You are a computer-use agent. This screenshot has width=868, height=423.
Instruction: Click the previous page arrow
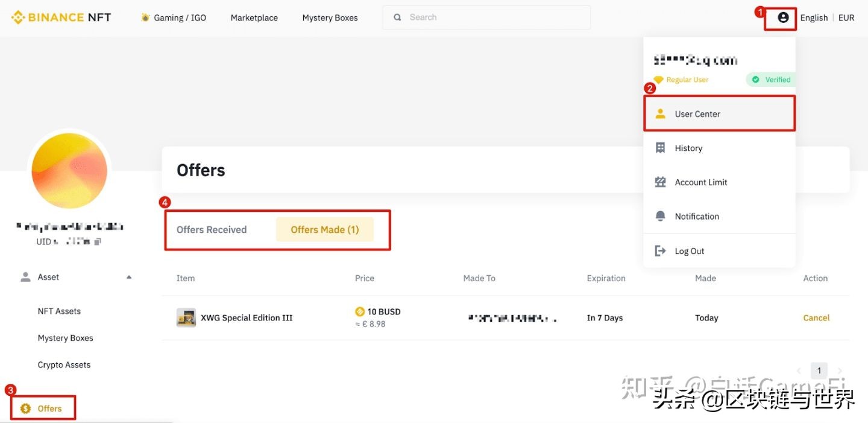(x=799, y=371)
